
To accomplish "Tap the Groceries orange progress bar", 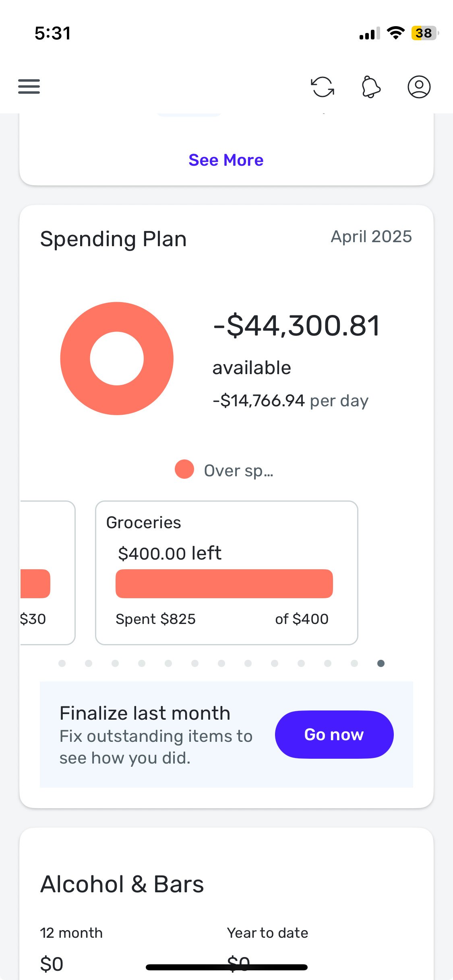I will (x=224, y=584).
